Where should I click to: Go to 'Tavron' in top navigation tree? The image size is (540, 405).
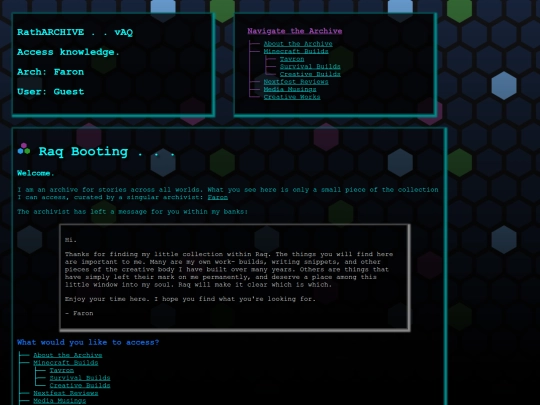click(x=292, y=59)
